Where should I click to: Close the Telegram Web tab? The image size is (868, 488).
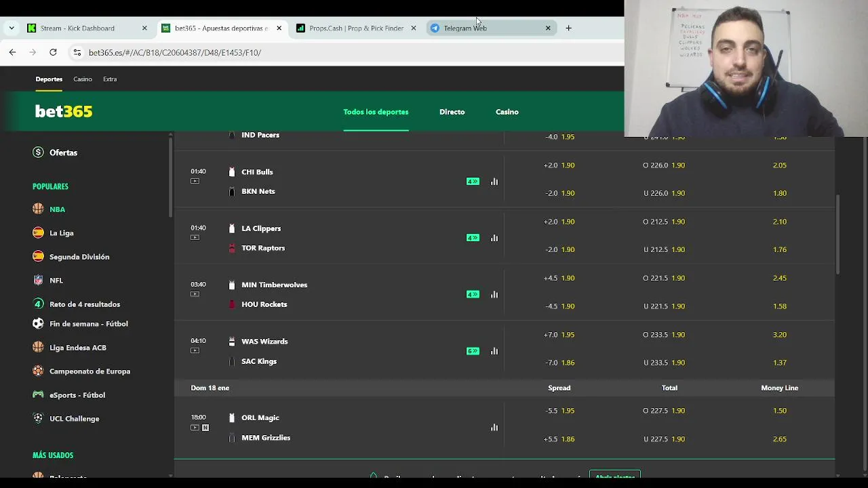(x=548, y=28)
